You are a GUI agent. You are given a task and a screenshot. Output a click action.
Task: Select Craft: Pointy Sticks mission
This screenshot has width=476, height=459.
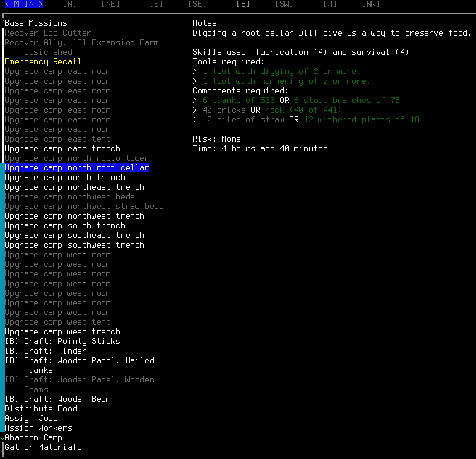tap(63, 342)
